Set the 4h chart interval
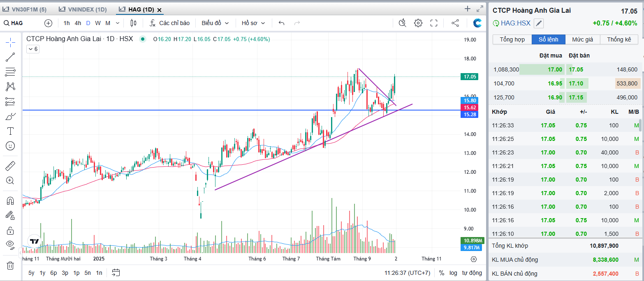The height and width of the screenshot is (281, 644). [x=78, y=23]
